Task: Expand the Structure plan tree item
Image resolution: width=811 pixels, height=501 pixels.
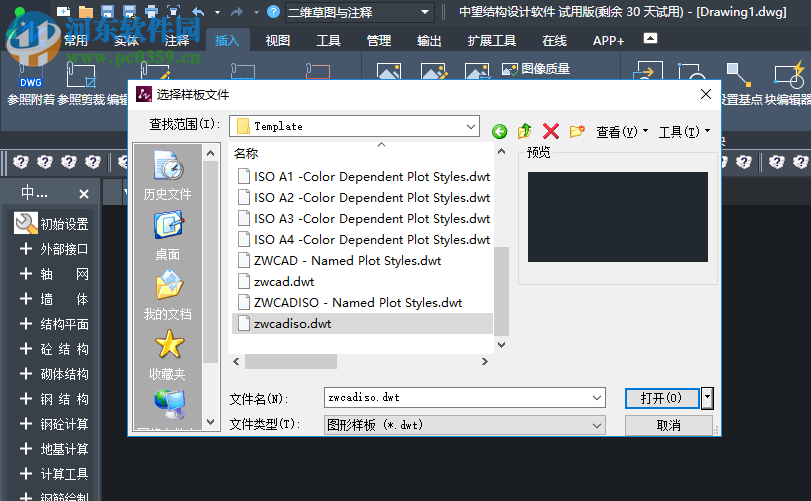Action: [26, 324]
